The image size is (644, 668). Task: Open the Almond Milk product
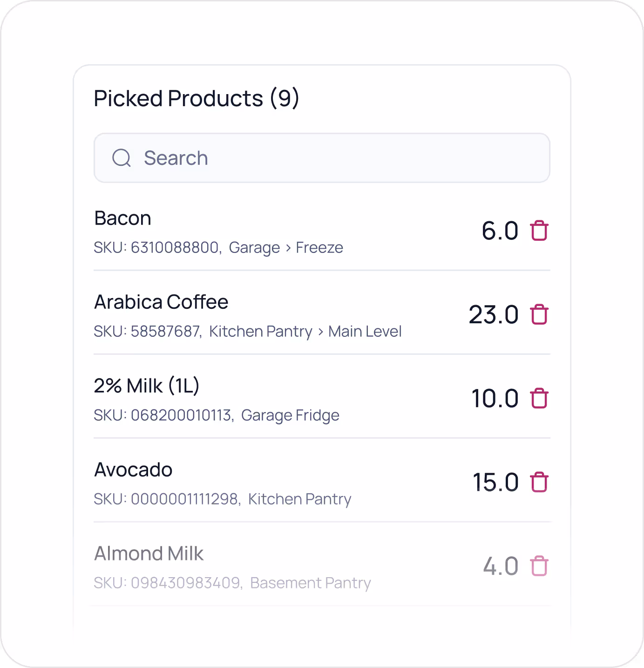(x=149, y=554)
